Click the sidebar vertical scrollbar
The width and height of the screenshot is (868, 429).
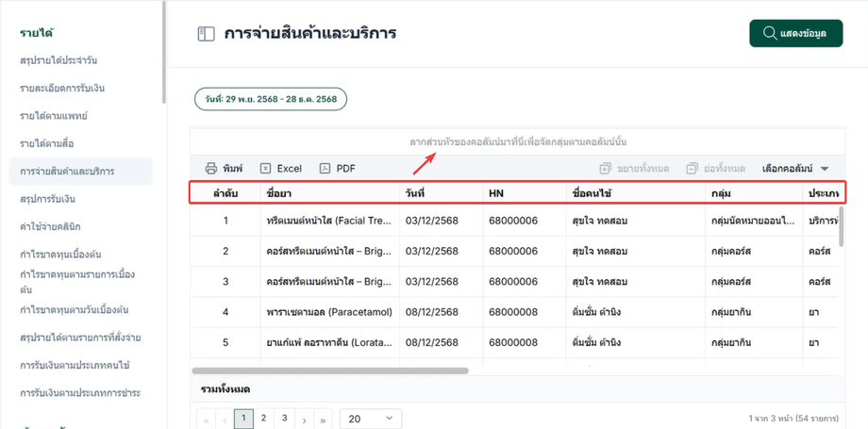tap(164, 53)
